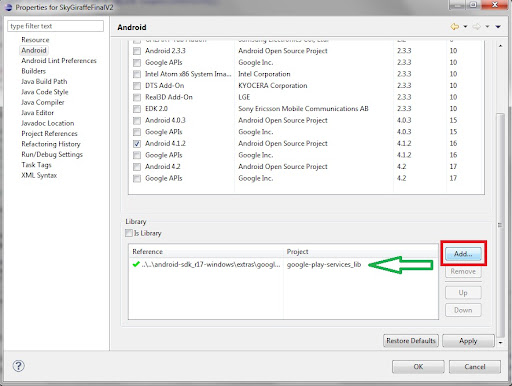Viewport: 512px width, 386px height.
Task: Open Java Editor settings
Action: [x=37, y=113]
